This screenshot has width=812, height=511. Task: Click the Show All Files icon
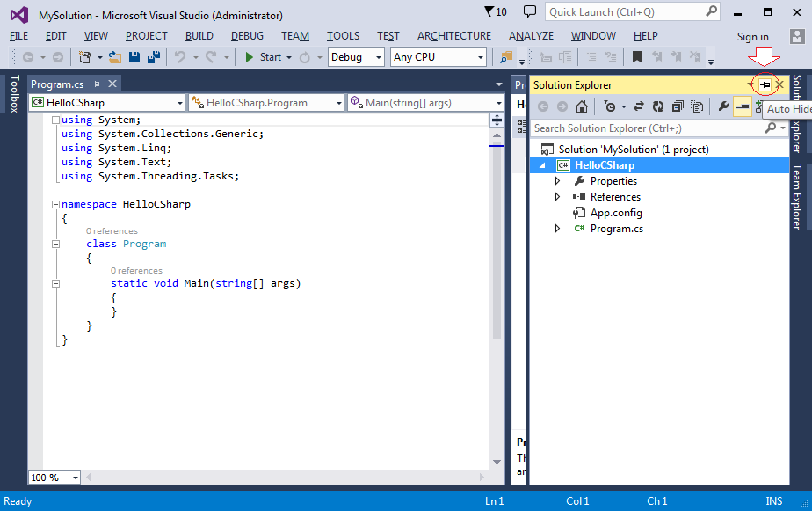[697, 106]
